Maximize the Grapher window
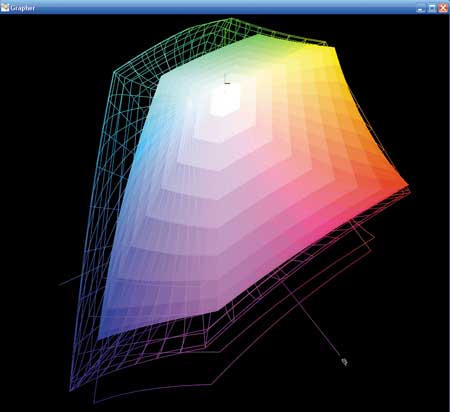This screenshot has width=450, height=412. click(432, 8)
